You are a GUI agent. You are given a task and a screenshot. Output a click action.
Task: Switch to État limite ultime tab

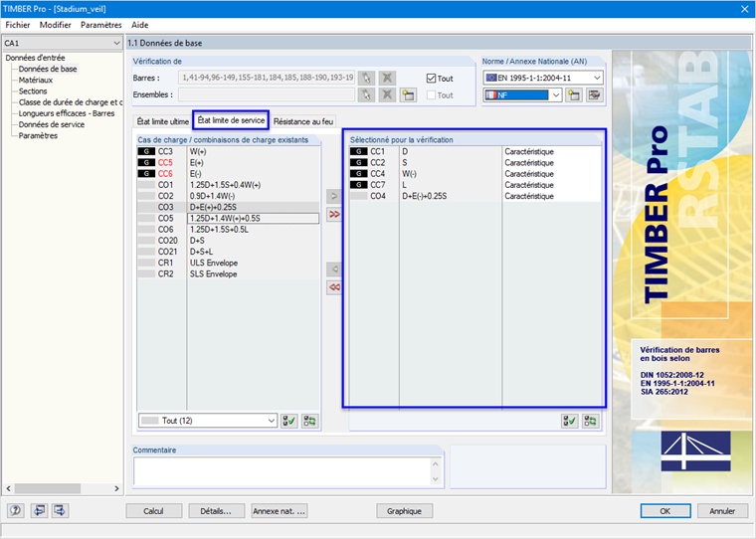pyautogui.click(x=162, y=121)
